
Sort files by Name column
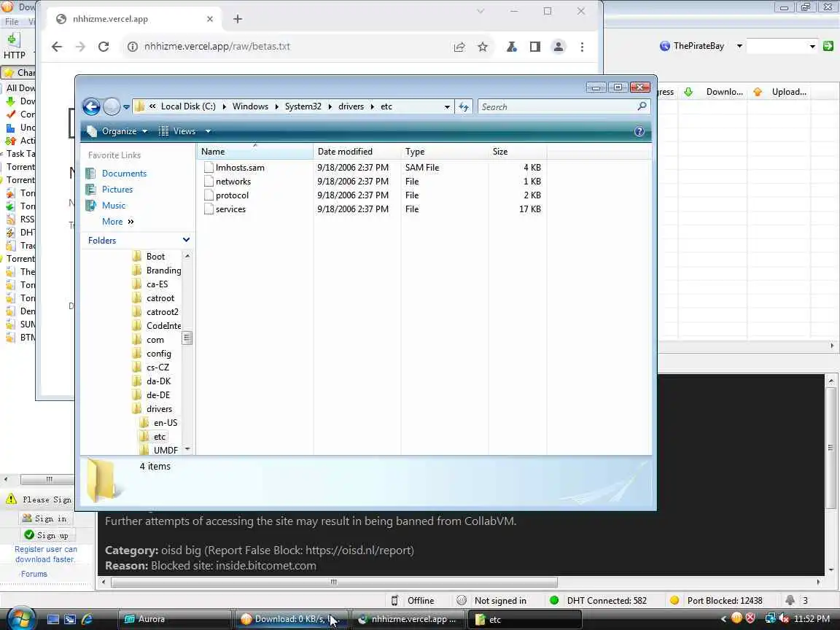255,152
